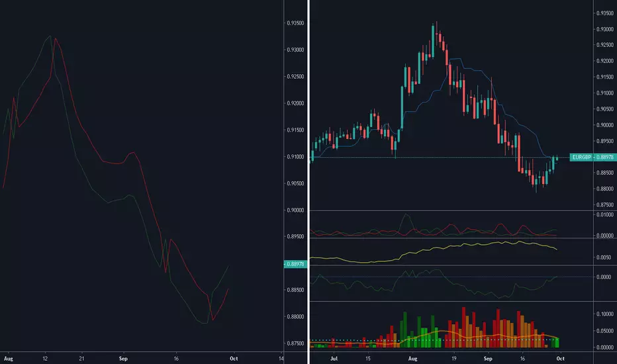617x364 pixels.
Task: Select the Sep label on right chart time axis
Action: point(488,359)
